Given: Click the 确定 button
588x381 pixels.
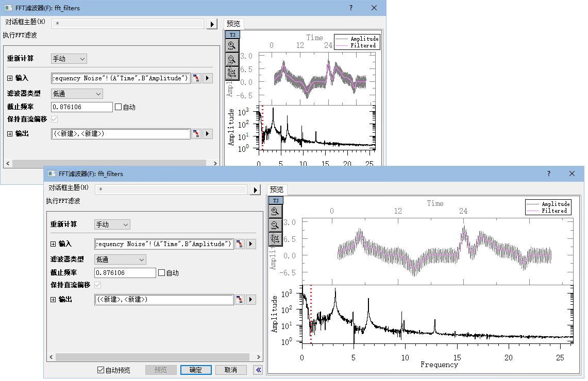Looking at the screenshot, I should point(196,370).
